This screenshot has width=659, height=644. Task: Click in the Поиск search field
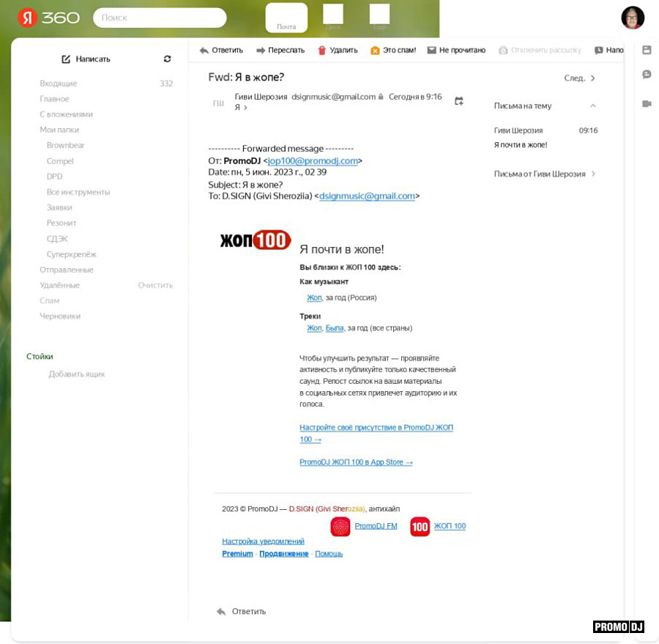pos(160,18)
